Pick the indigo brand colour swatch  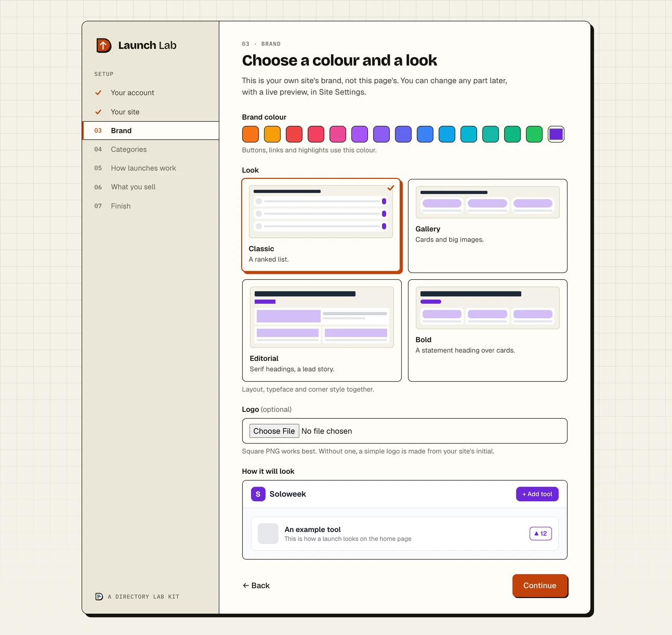(403, 134)
